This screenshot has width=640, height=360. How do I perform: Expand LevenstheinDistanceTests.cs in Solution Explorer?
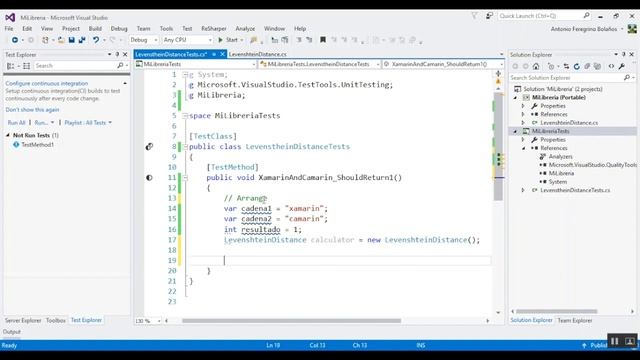coord(523,190)
